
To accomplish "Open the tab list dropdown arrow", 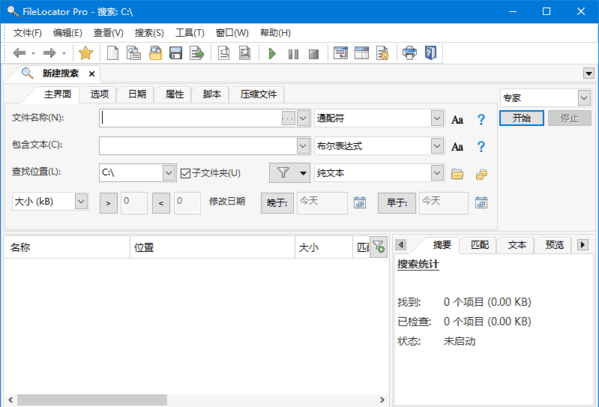I will coord(588,73).
